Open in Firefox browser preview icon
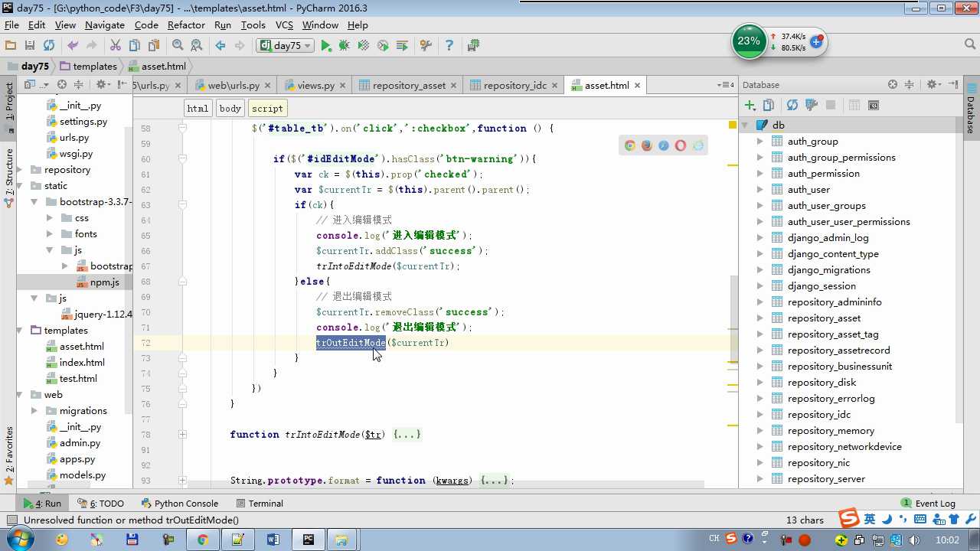The width and height of the screenshot is (980, 551). pos(647,145)
